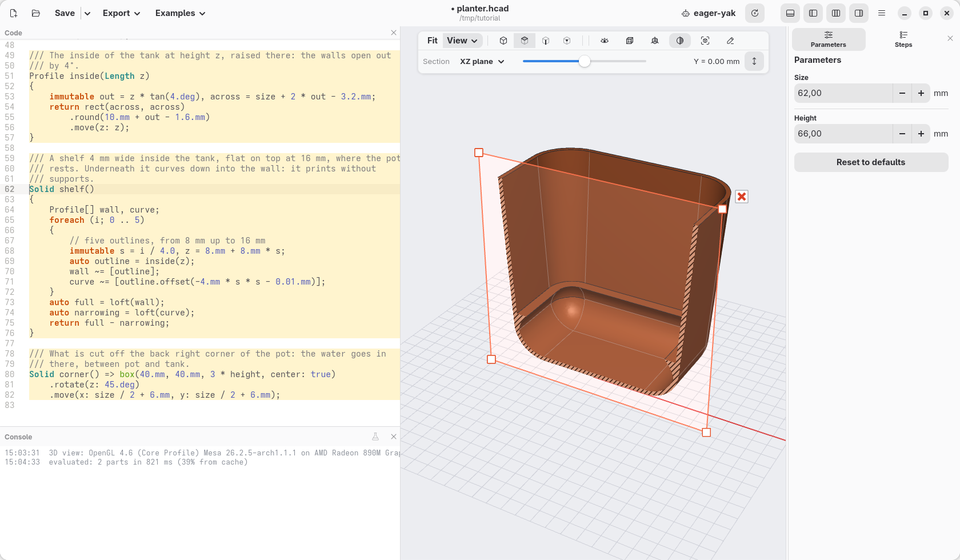Switch to the Steps tab

pyautogui.click(x=903, y=39)
